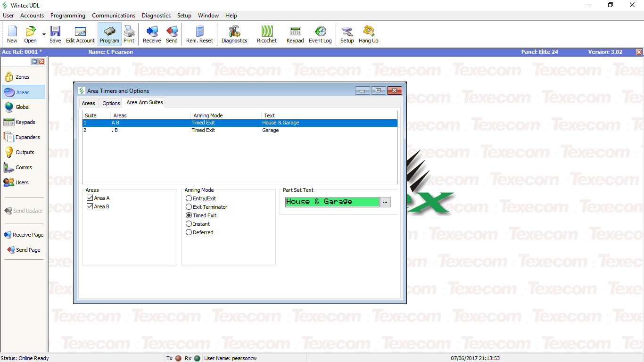Collapse the sidebar using the blue arrow icon
The height and width of the screenshot is (362, 644).
click(x=34, y=62)
